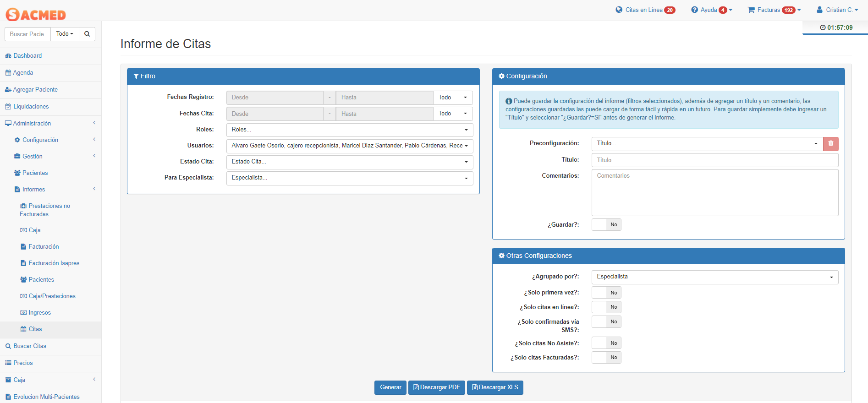Click the red trash delete preconfiguration icon
The height and width of the screenshot is (403, 868).
[x=830, y=144]
